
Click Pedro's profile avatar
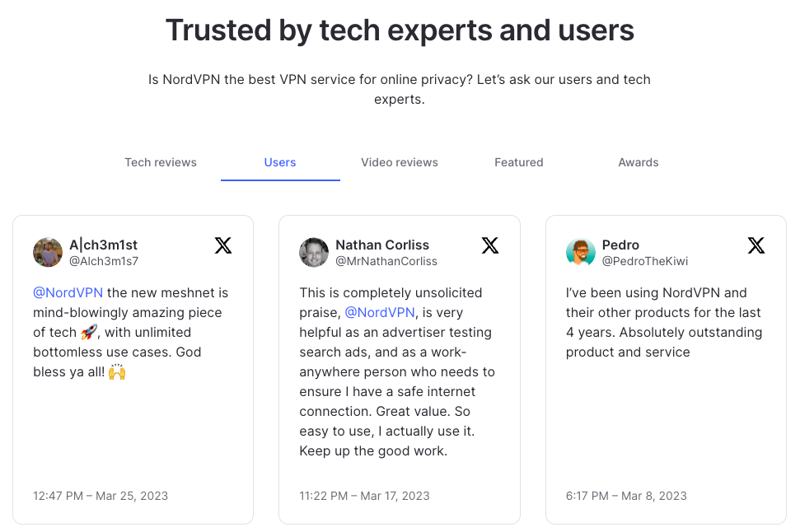[x=581, y=251]
